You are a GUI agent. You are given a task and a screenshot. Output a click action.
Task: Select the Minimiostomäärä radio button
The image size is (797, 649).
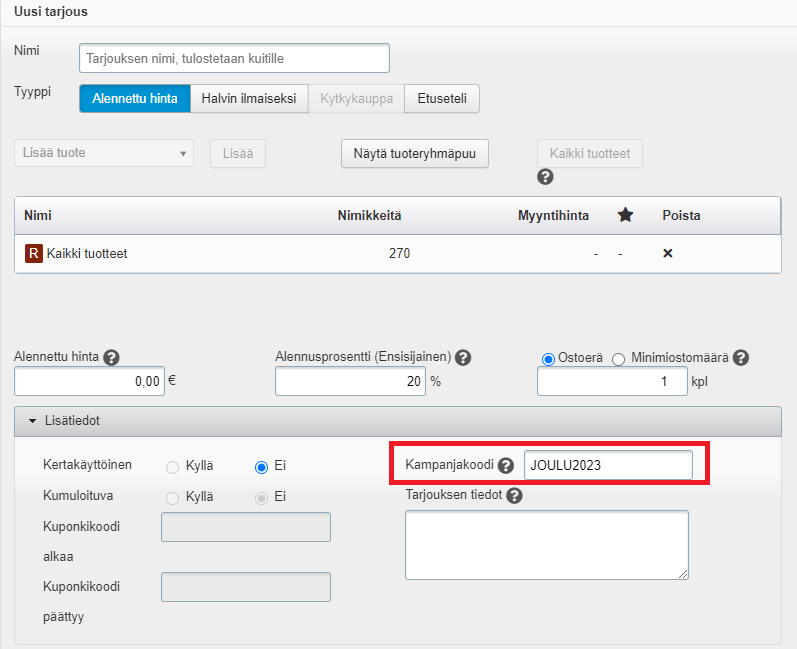click(618, 359)
